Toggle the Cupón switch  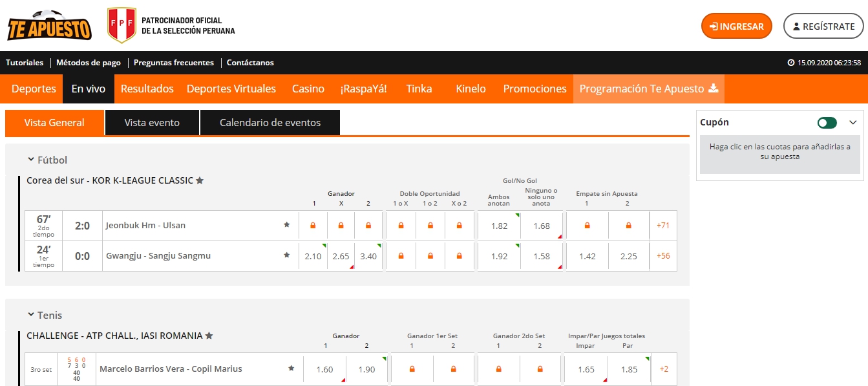tap(827, 123)
